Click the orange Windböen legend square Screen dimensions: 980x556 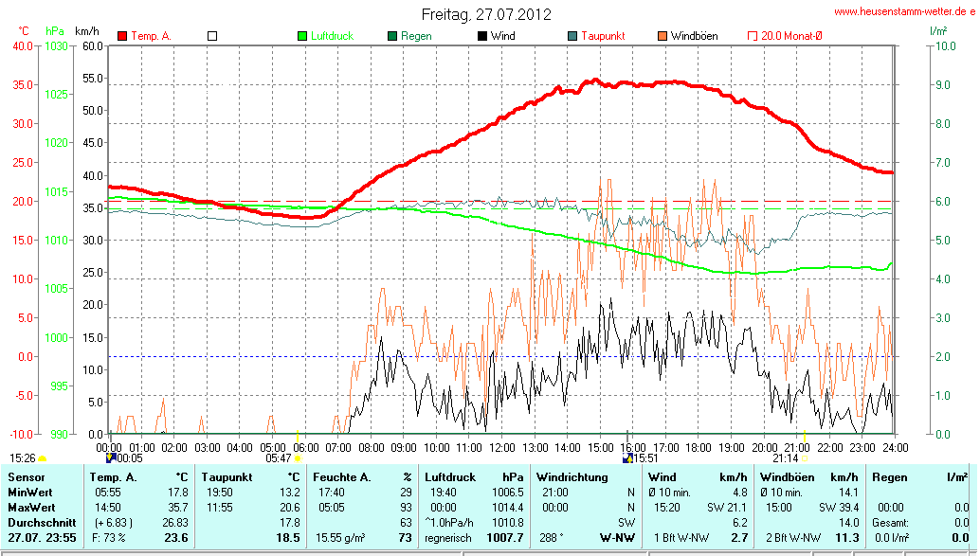(662, 36)
